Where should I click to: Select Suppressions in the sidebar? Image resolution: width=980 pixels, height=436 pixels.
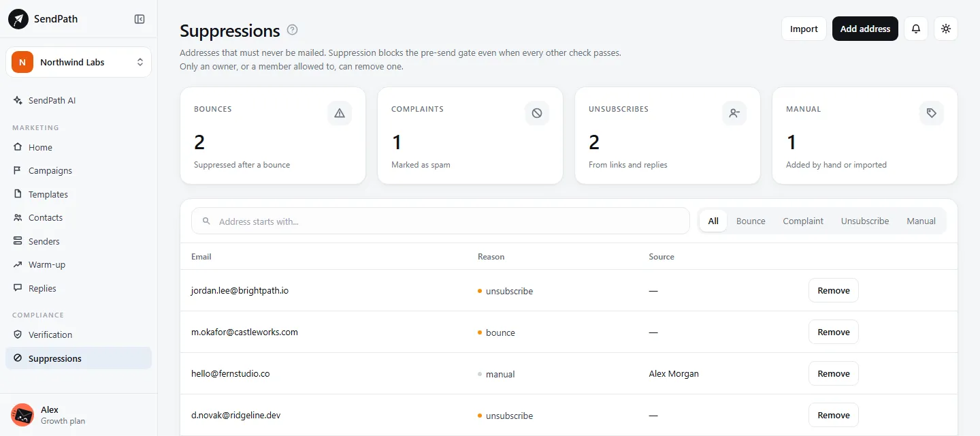click(78, 358)
